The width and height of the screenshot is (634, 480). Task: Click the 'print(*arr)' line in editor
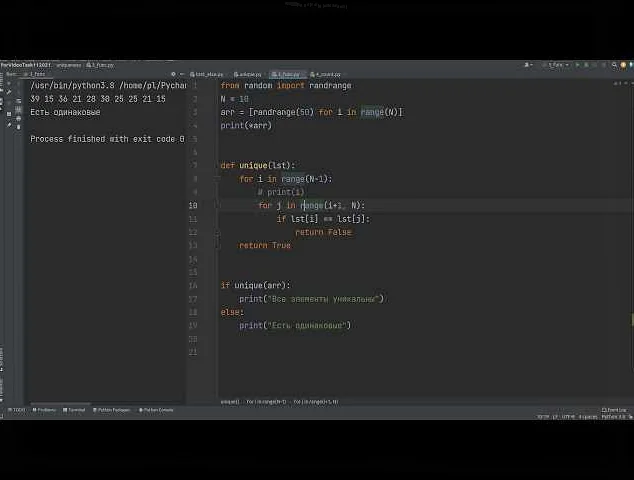pyautogui.click(x=246, y=125)
